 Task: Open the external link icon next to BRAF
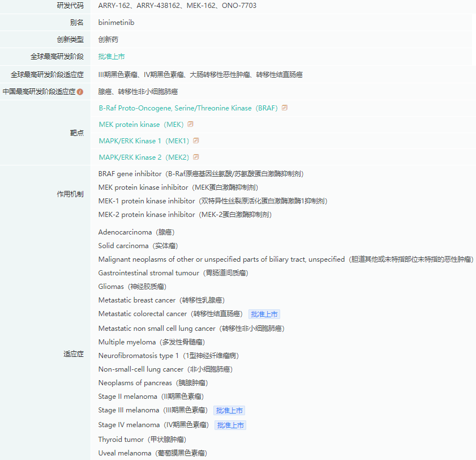pos(285,108)
